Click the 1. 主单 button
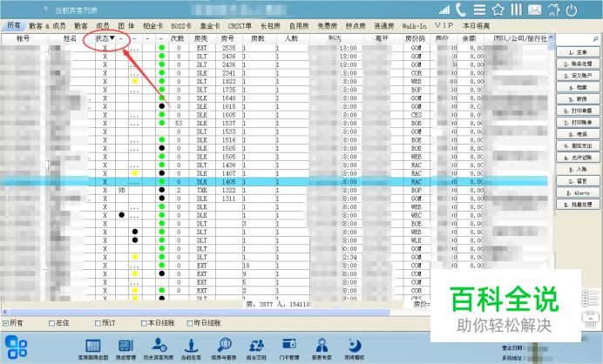 pos(578,52)
